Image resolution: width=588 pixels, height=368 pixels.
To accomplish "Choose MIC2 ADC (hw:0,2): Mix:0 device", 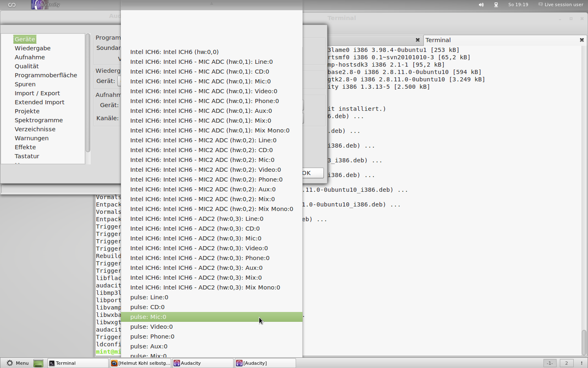I will pos(212,199).
